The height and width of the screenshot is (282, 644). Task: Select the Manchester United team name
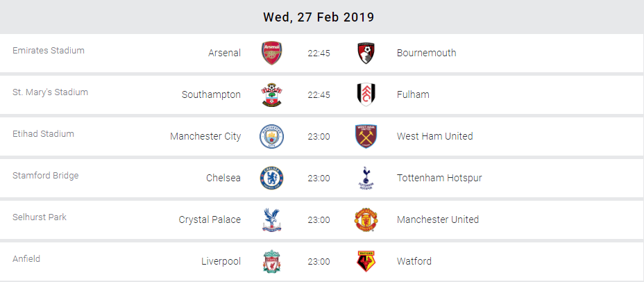click(x=437, y=219)
